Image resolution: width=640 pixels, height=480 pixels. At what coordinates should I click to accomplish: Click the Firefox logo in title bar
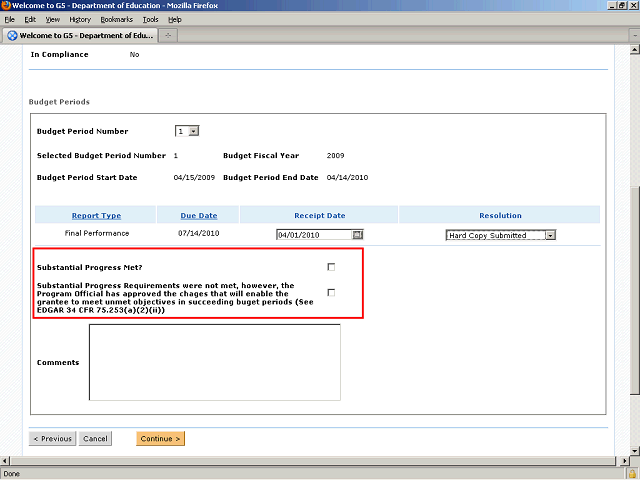coord(6,5)
